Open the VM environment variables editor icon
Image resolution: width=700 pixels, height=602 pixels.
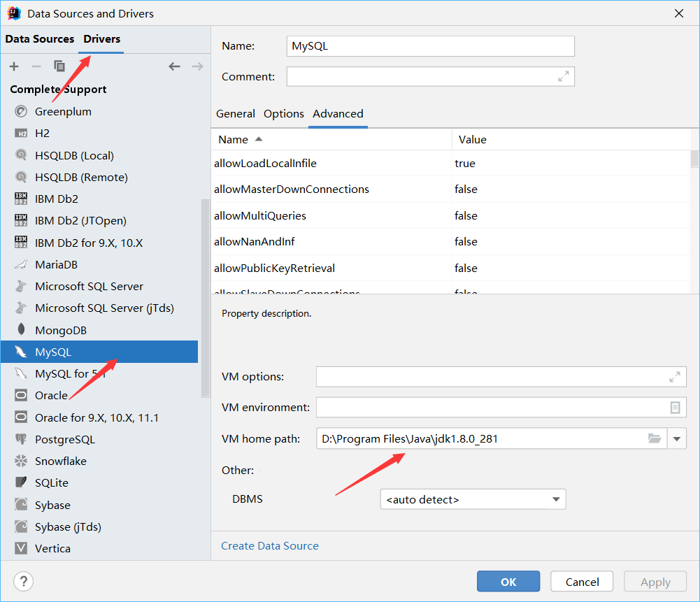coord(675,408)
